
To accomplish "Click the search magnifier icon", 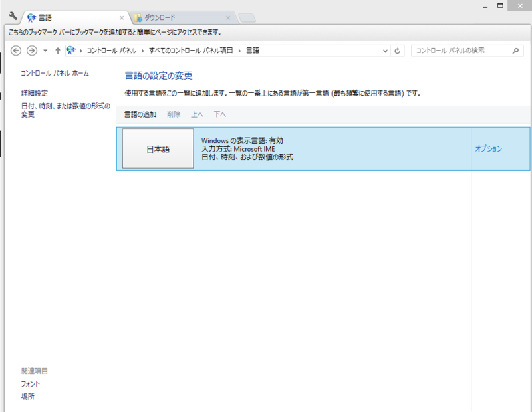I will click(516, 51).
